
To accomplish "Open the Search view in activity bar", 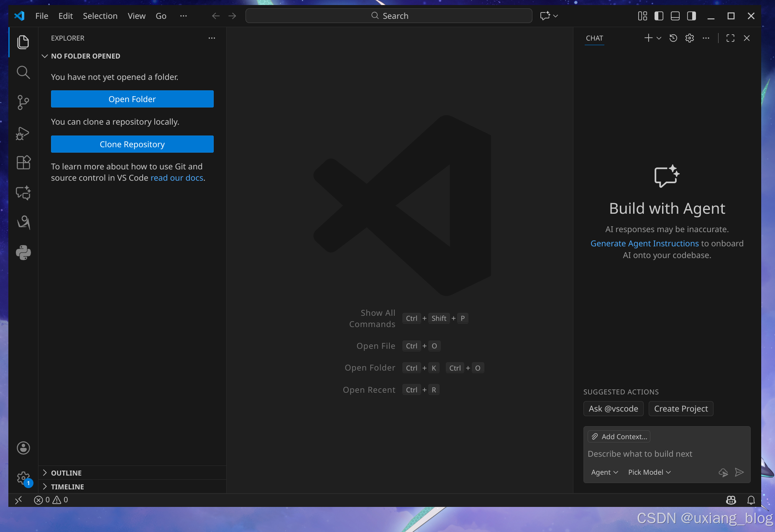I will [23, 72].
